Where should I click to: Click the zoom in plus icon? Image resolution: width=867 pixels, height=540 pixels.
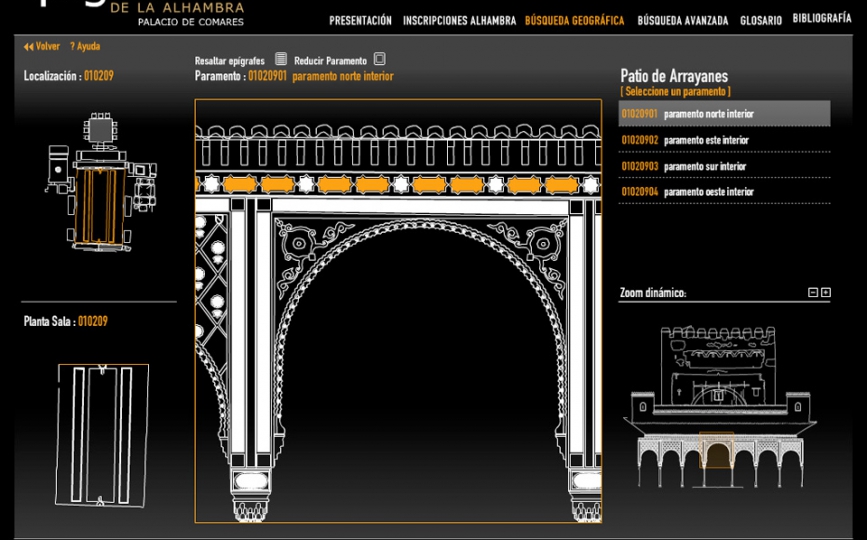[x=826, y=293]
